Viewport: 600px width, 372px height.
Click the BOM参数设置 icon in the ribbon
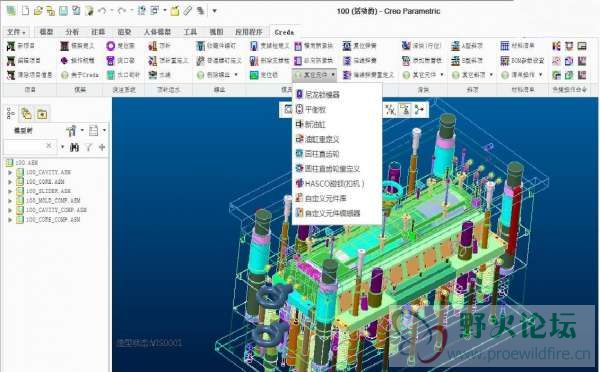(x=505, y=60)
